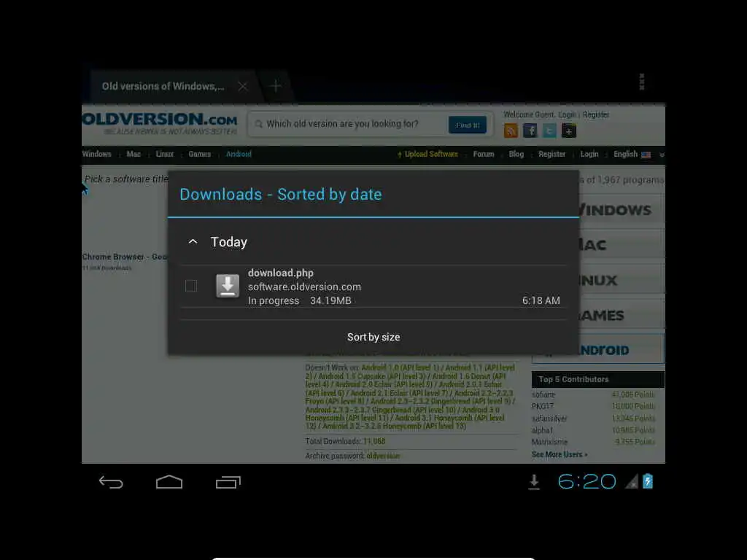Open the English language dropdown

[x=638, y=155]
